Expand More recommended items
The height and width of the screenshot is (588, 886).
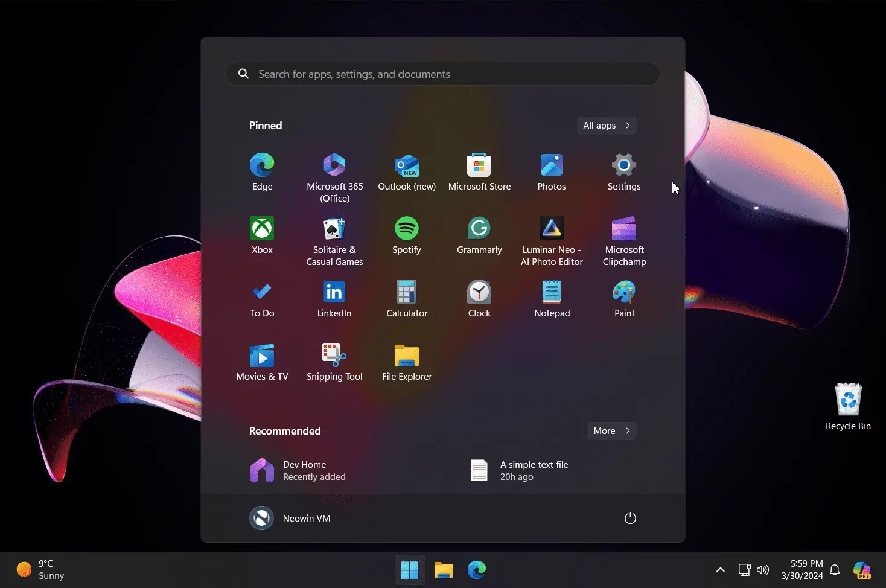coord(612,431)
